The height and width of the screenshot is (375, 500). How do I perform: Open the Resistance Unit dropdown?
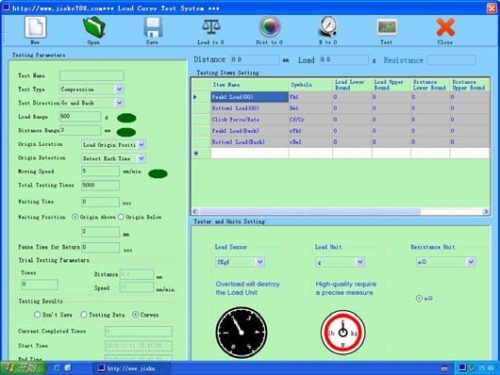471,262
